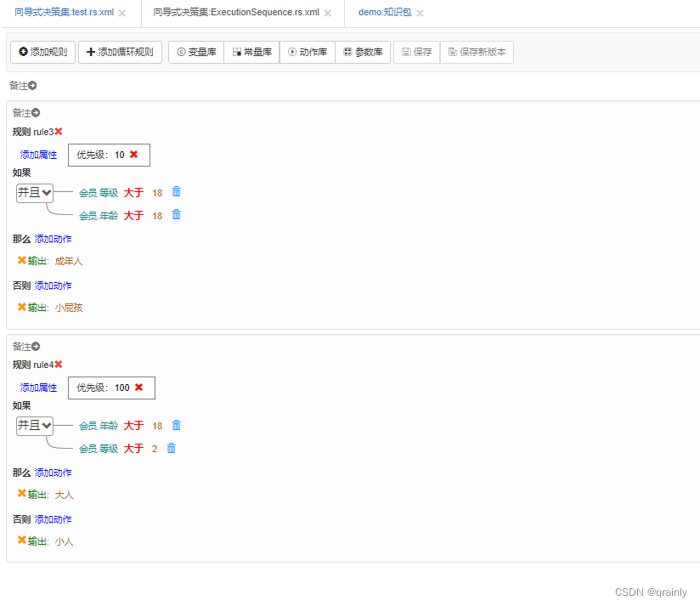Close the test.rs.xml tab
This screenshot has width=700, height=606.
[122, 14]
